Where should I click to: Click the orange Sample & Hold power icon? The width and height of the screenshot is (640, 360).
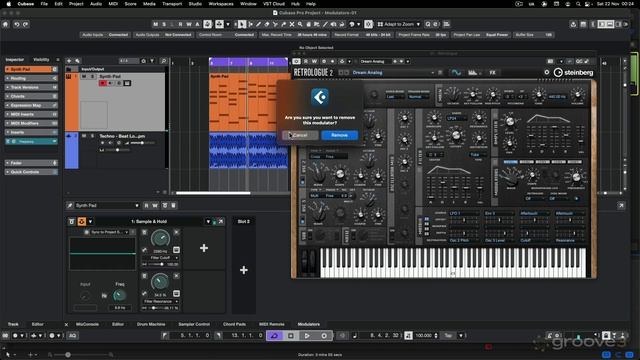pyautogui.click(x=82, y=221)
